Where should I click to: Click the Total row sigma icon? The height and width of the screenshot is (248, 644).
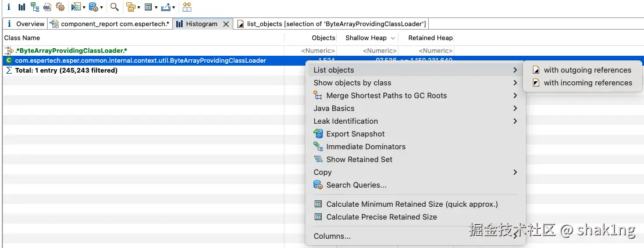click(x=9, y=70)
